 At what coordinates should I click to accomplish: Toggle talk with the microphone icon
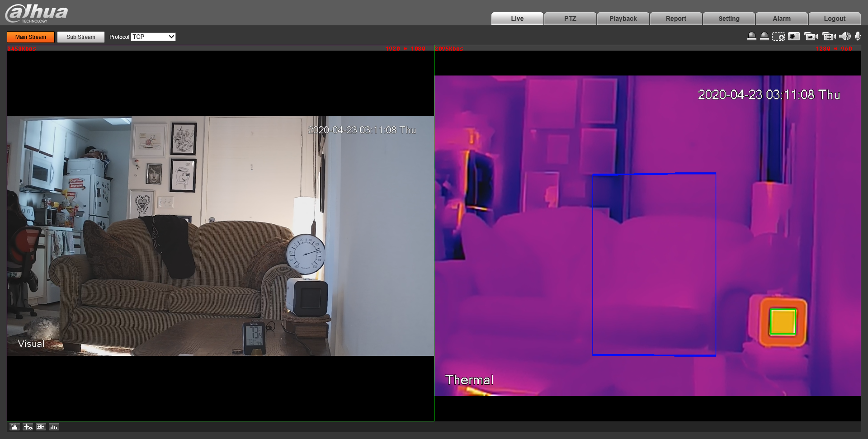(858, 37)
